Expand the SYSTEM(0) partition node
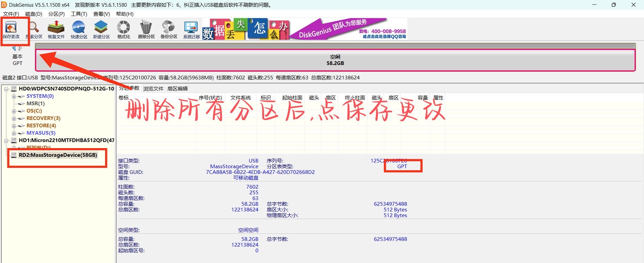644x263 pixels. (14, 96)
